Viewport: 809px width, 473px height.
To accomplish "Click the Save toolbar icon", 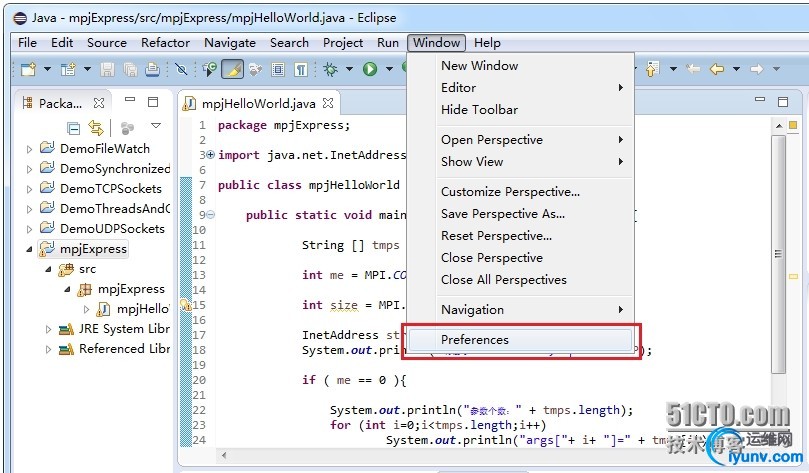I will click(107, 69).
